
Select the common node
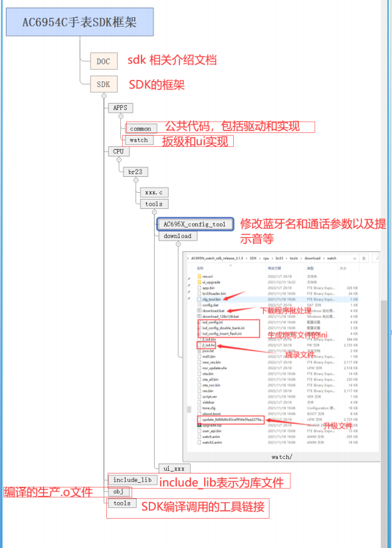tap(141, 128)
